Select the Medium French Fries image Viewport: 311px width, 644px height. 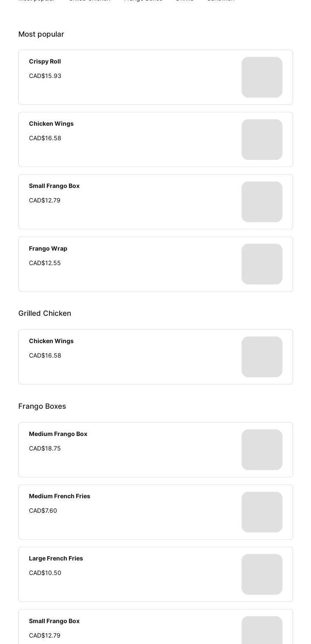[262, 512]
